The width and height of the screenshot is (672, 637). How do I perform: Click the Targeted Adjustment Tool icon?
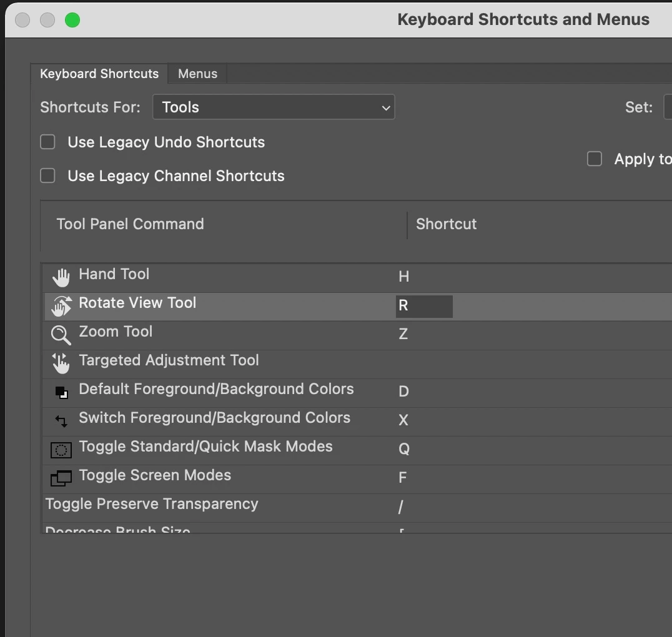(x=61, y=363)
